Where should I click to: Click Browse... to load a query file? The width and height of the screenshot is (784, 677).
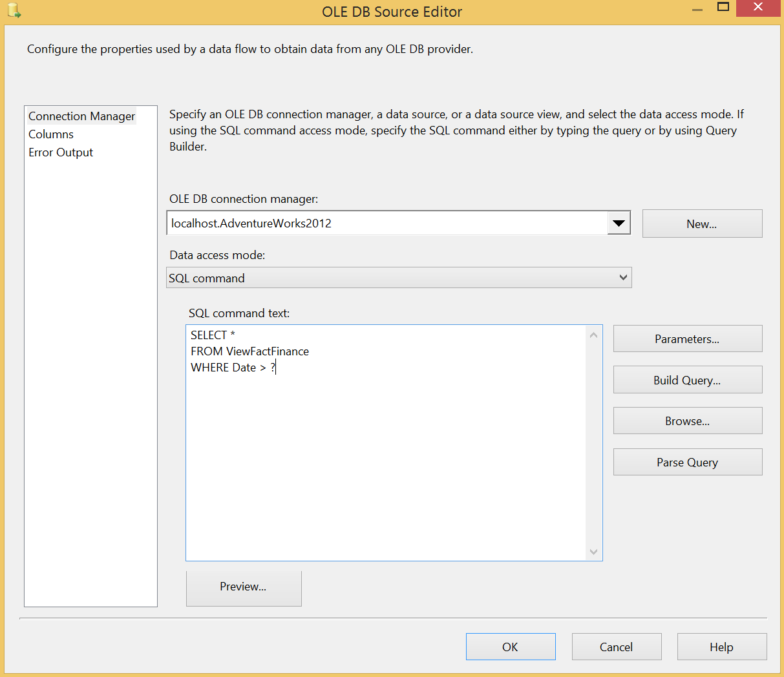tap(687, 421)
